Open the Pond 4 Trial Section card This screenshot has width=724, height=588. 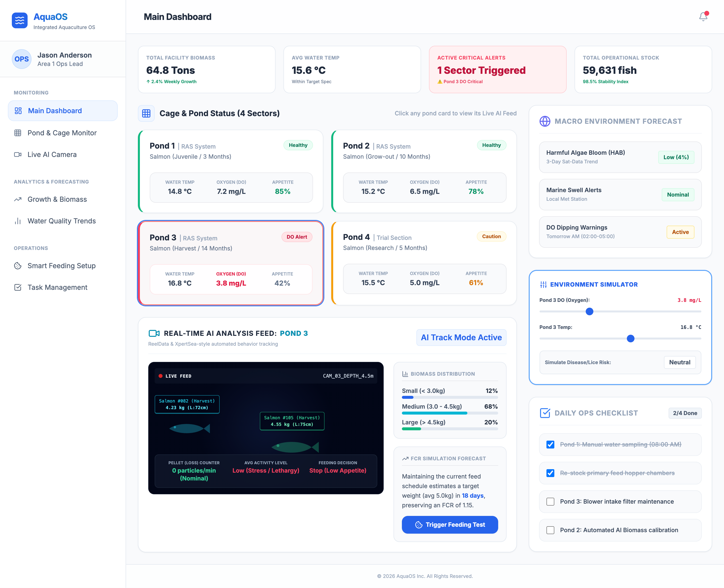tap(424, 263)
